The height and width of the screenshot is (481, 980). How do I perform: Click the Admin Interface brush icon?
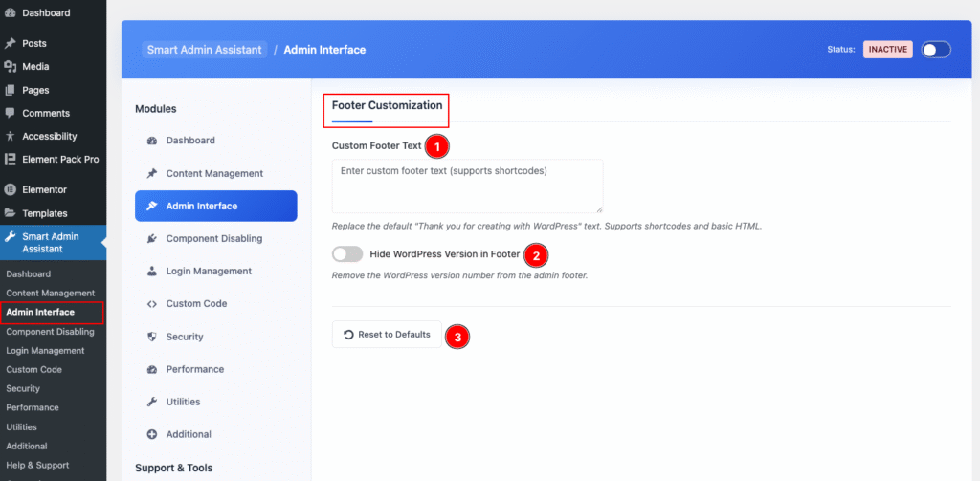tap(151, 206)
